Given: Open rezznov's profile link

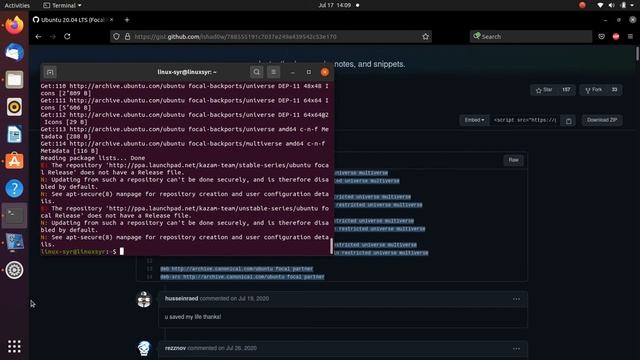Looking at the screenshot, I should [175, 348].
